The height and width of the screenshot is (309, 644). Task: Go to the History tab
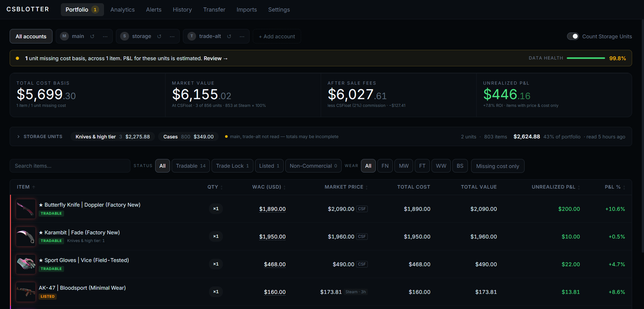[x=182, y=10]
